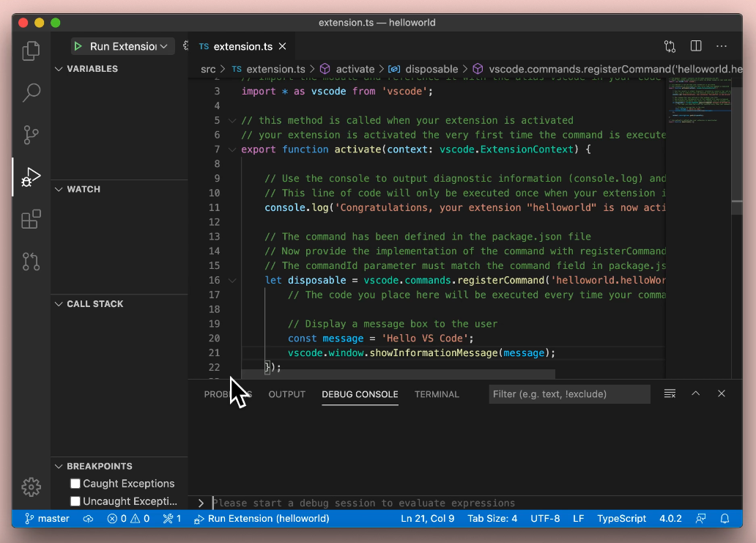Viewport: 756px width, 543px height.
Task: Collapse the VARIABLES section
Action: pyautogui.click(x=59, y=69)
